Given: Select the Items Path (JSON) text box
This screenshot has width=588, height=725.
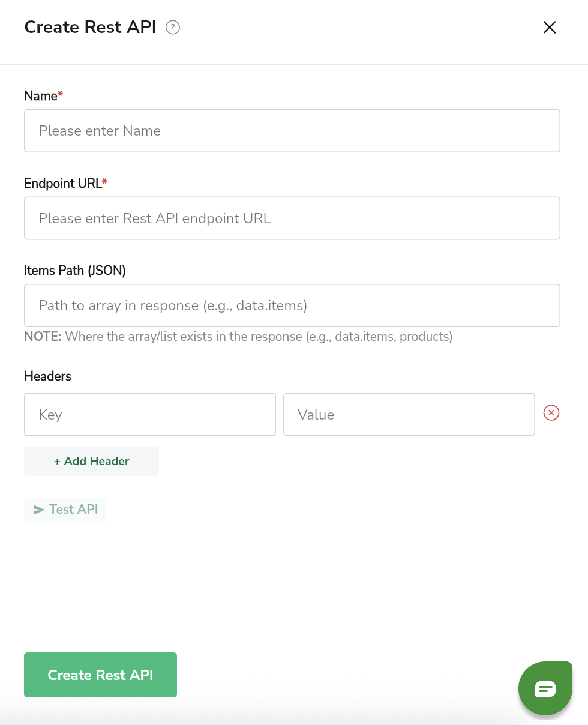Looking at the screenshot, I should pyautogui.click(x=292, y=305).
